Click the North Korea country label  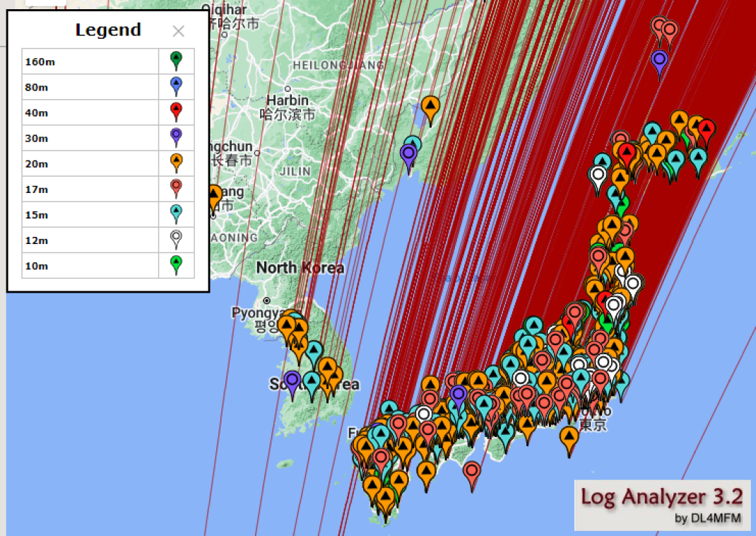(x=300, y=268)
